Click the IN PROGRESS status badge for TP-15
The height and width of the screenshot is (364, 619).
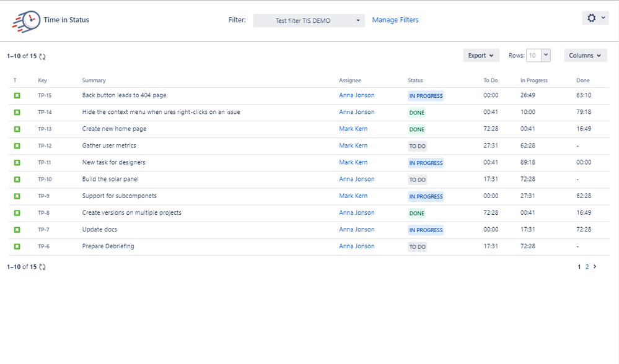[426, 96]
